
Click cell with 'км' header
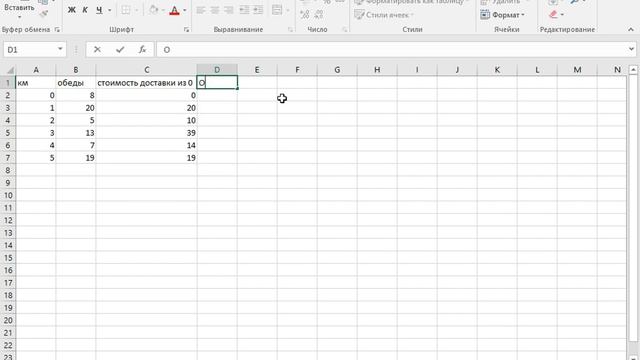tap(36, 82)
